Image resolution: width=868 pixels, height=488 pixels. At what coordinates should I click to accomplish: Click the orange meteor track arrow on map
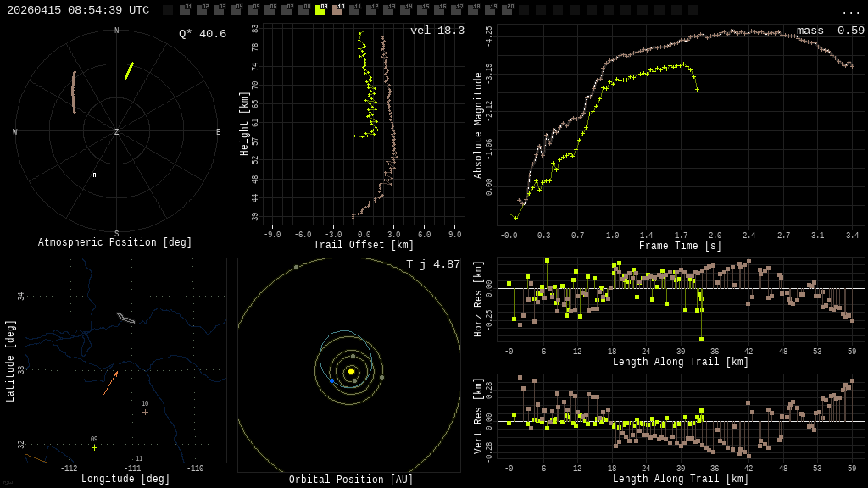(110, 383)
